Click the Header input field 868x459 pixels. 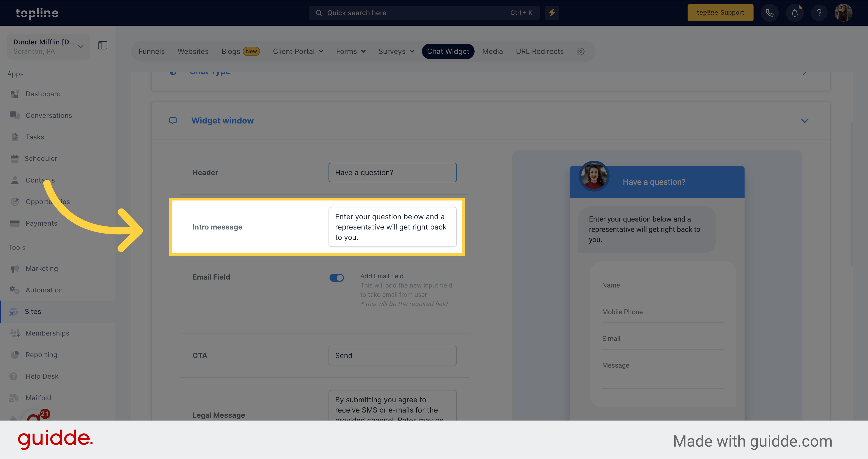393,172
